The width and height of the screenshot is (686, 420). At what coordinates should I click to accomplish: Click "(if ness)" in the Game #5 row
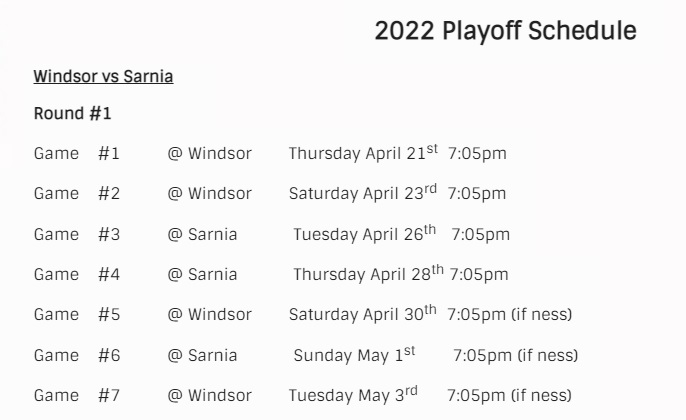542,314
